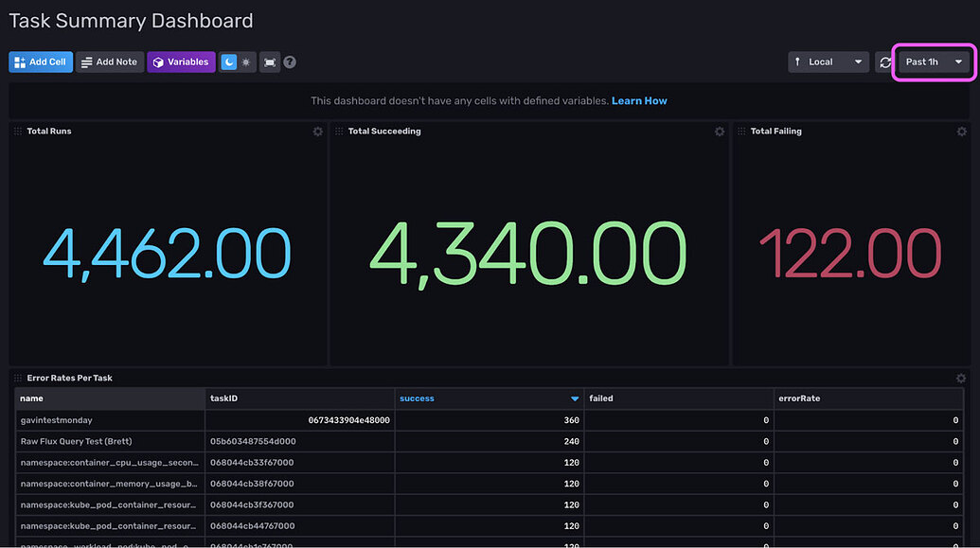
Task: Toggle sort direction on the success column
Action: click(574, 398)
